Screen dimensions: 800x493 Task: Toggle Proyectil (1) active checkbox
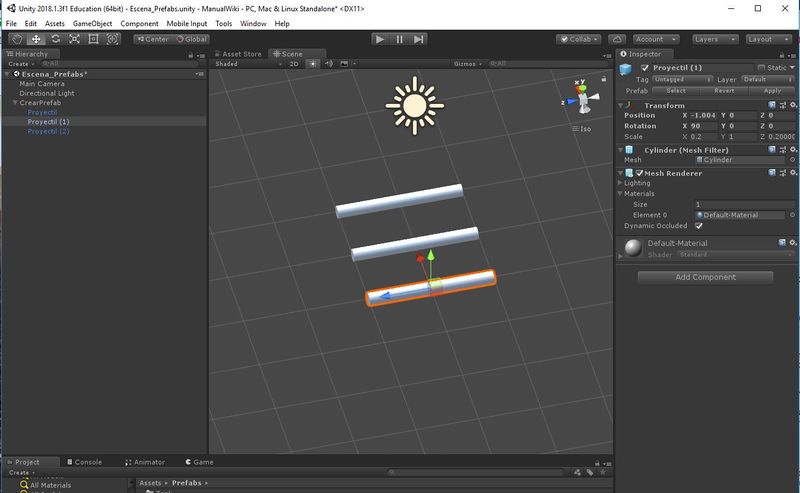pos(645,67)
